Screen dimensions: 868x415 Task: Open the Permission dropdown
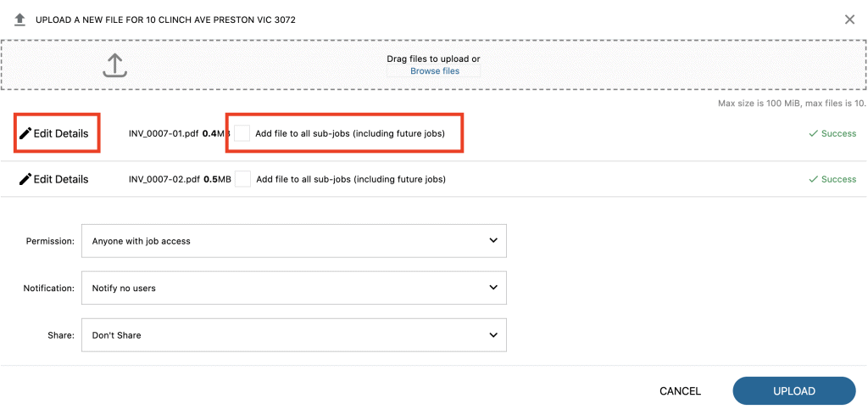click(293, 241)
